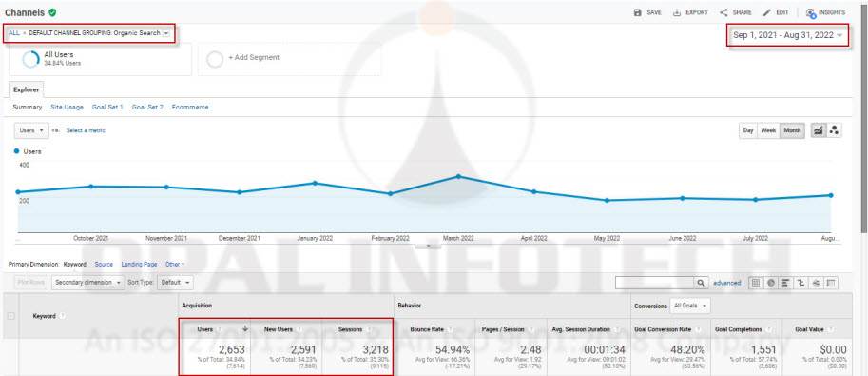The width and height of the screenshot is (868, 376).
Task: Click help icon beside Goal Value
Action: [832, 329]
